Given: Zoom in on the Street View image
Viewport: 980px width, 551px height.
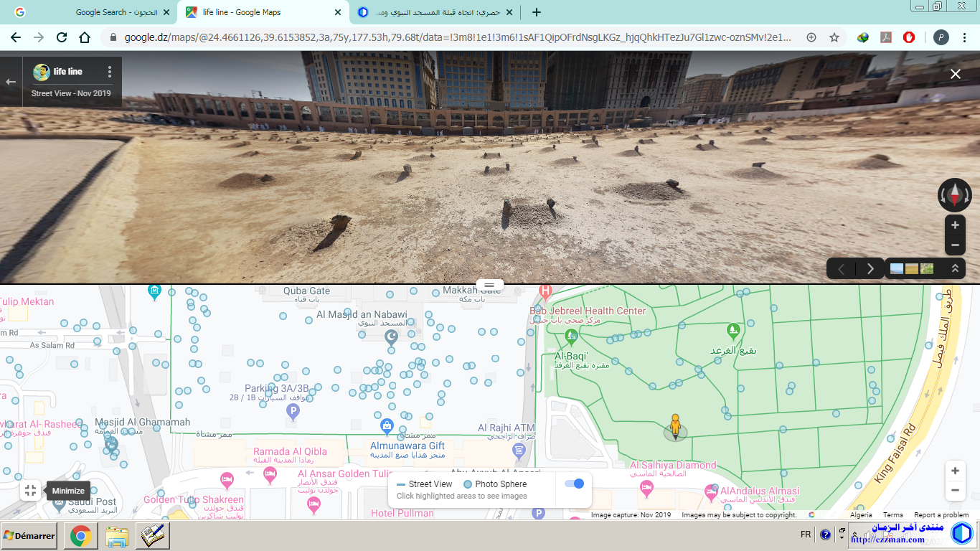Looking at the screenshot, I should (x=955, y=225).
